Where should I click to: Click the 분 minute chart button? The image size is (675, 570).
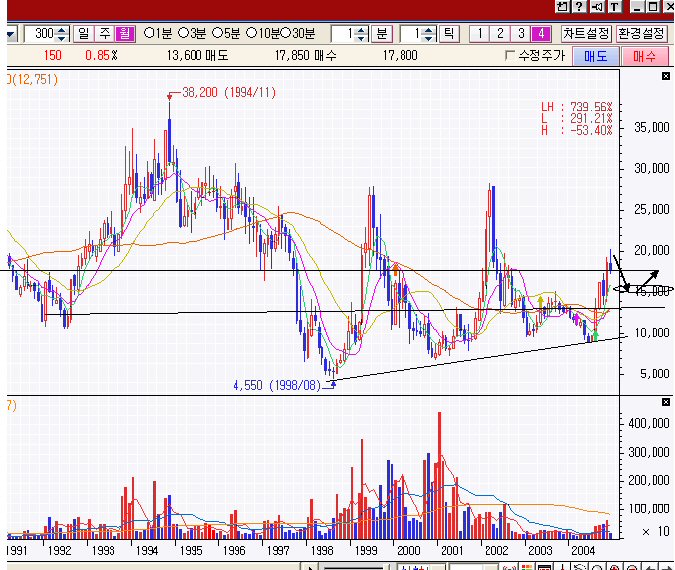[x=382, y=34]
